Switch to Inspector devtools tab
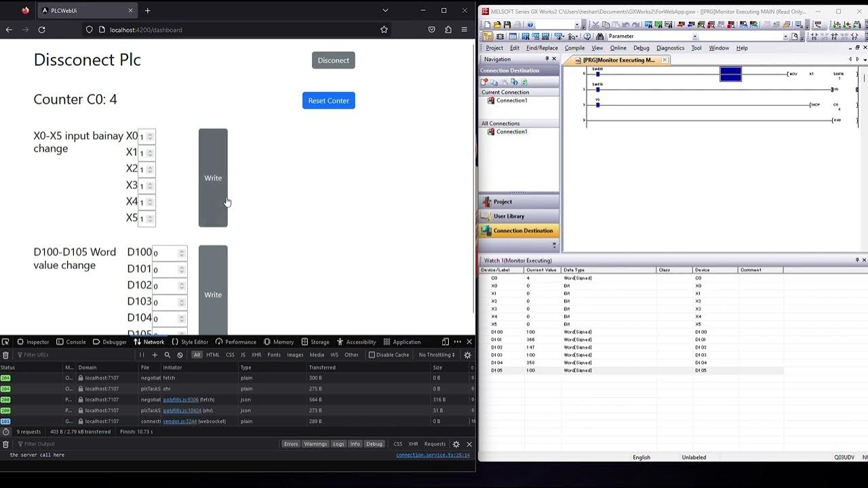 [33, 342]
